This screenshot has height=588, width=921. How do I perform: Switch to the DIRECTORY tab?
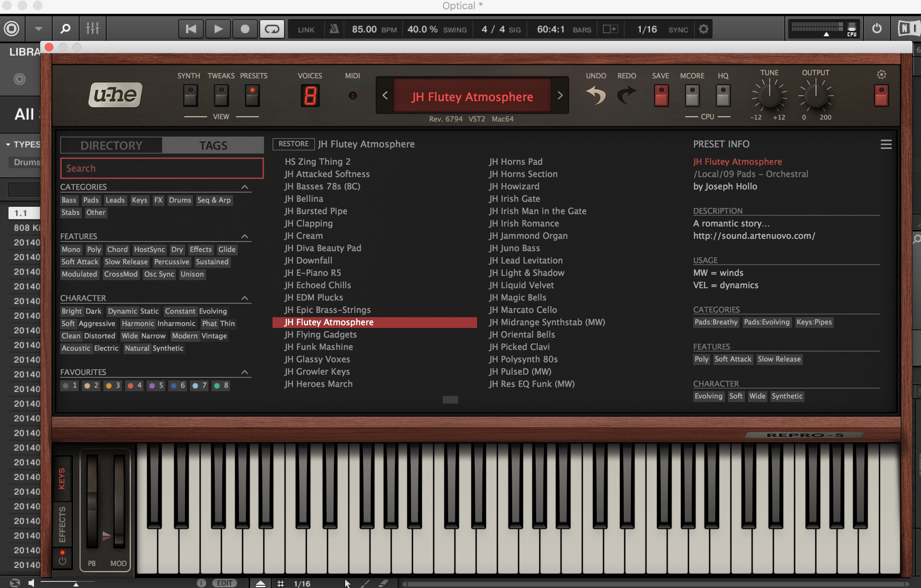point(112,145)
